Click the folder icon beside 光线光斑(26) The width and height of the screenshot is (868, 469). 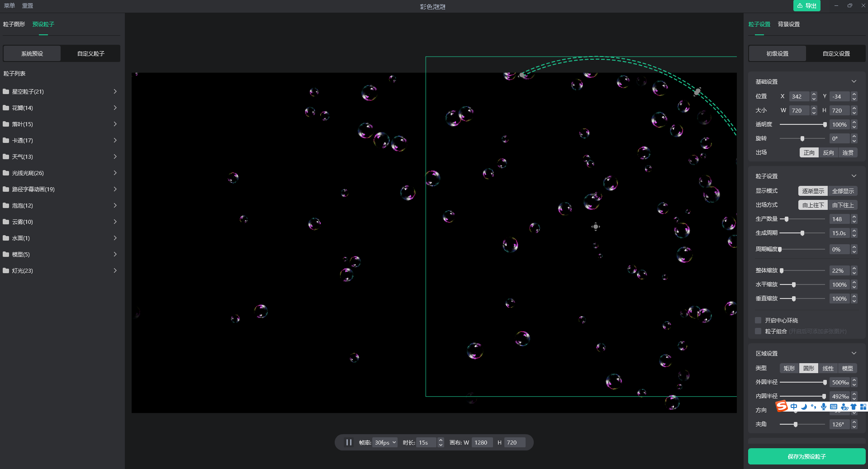coord(6,173)
